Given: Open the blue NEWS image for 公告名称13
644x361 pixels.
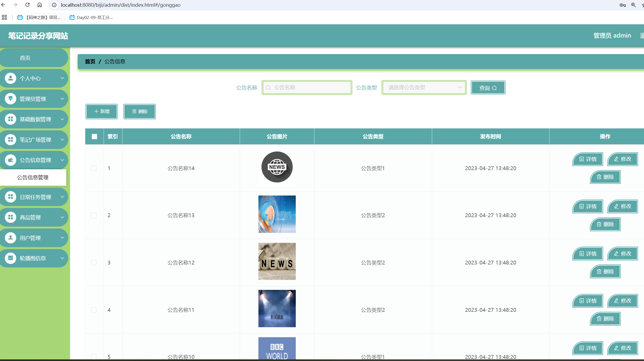Looking at the screenshot, I should tap(277, 214).
